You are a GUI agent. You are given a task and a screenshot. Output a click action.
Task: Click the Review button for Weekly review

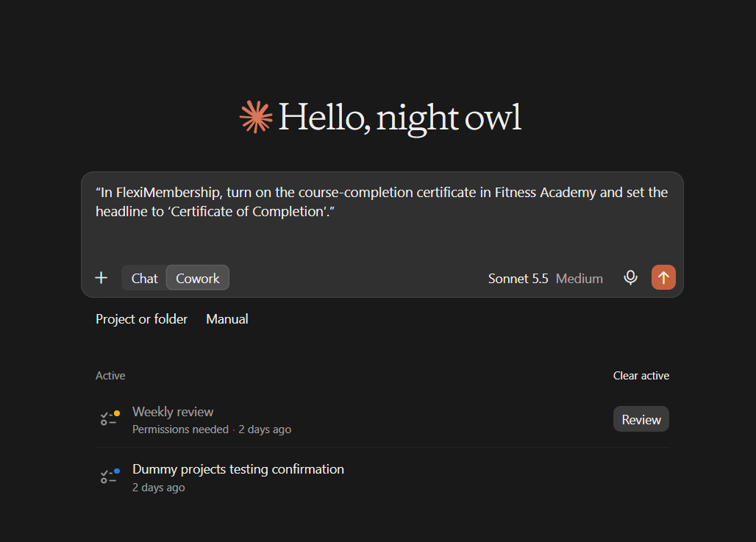pyautogui.click(x=641, y=419)
